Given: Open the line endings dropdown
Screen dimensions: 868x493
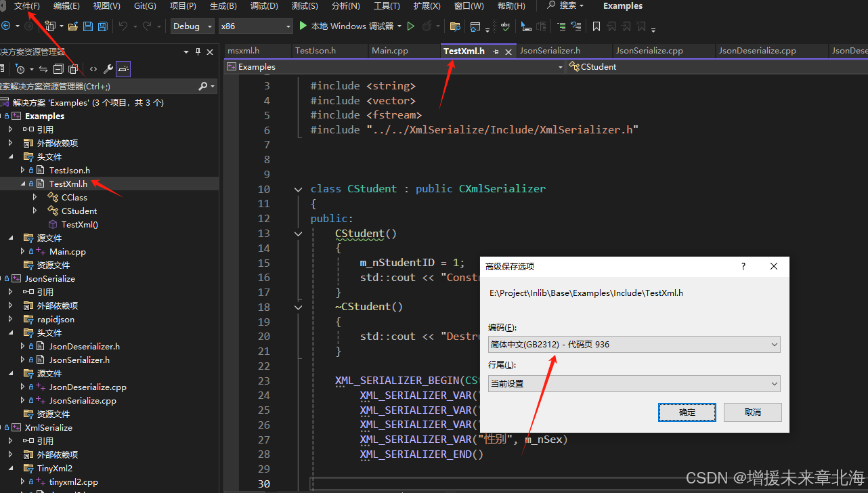Looking at the screenshot, I should [634, 383].
